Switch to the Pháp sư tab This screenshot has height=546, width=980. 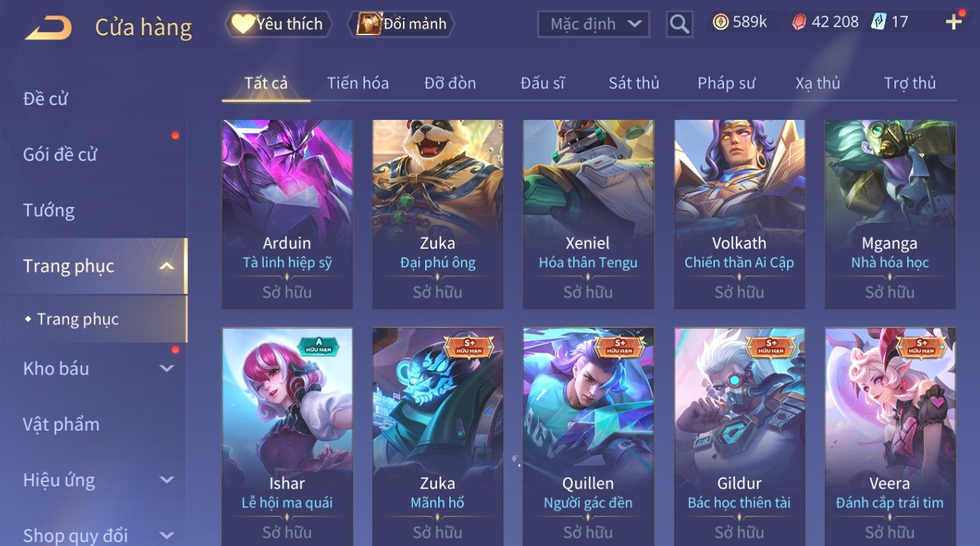726,83
